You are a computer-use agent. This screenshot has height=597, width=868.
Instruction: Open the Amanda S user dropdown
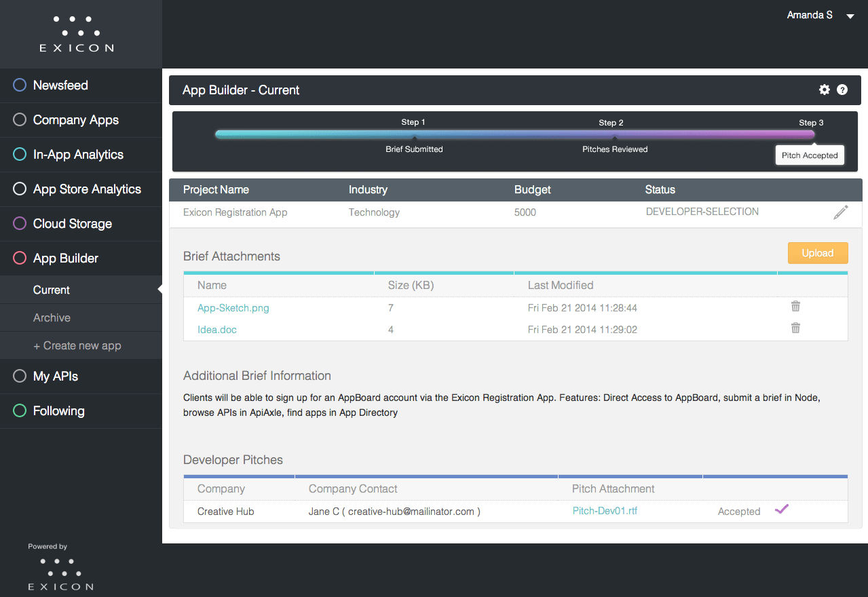coord(850,16)
